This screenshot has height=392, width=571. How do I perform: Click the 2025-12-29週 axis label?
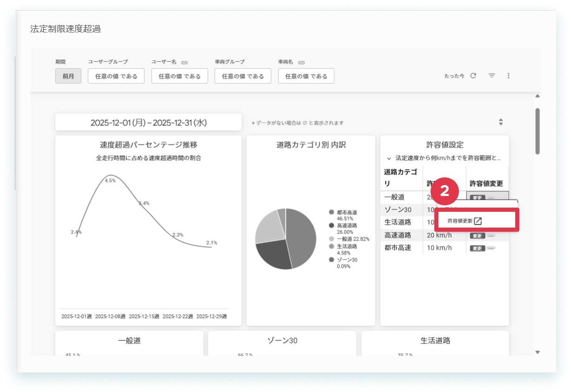coord(212,316)
